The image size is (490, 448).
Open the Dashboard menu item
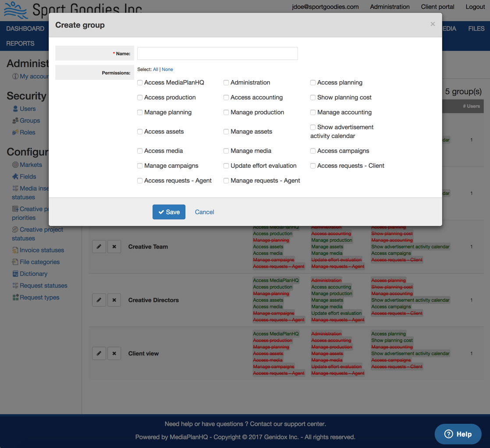[25, 28]
